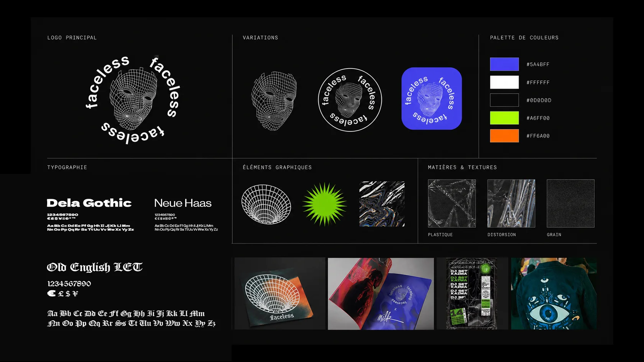Click the Old English LET font title

[95, 267]
